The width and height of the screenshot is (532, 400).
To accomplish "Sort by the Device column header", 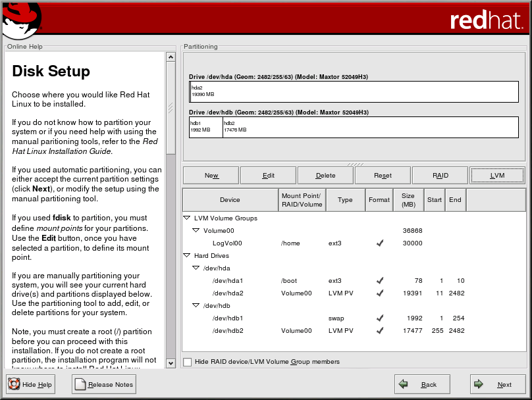I will click(230, 200).
